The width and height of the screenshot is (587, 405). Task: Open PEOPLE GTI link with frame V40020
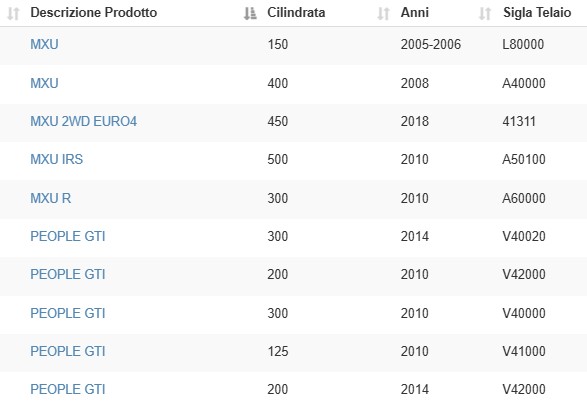coord(68,237)
